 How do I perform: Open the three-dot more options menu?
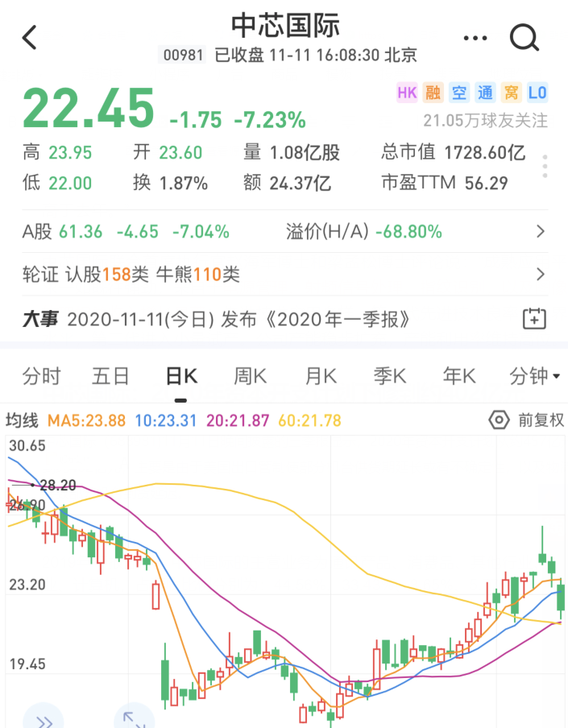[475, 38]
